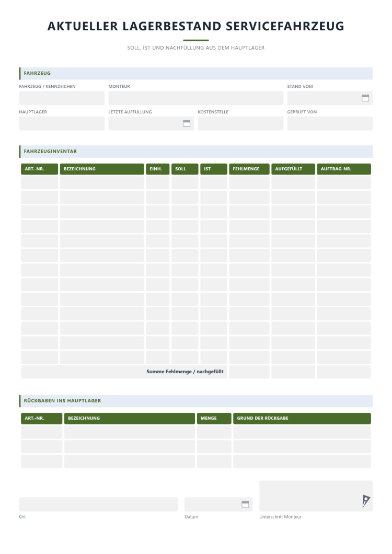The height and width of the screenshot is (554, 392).
Task: Click the Menge column header
Action: tap(214, 418)
